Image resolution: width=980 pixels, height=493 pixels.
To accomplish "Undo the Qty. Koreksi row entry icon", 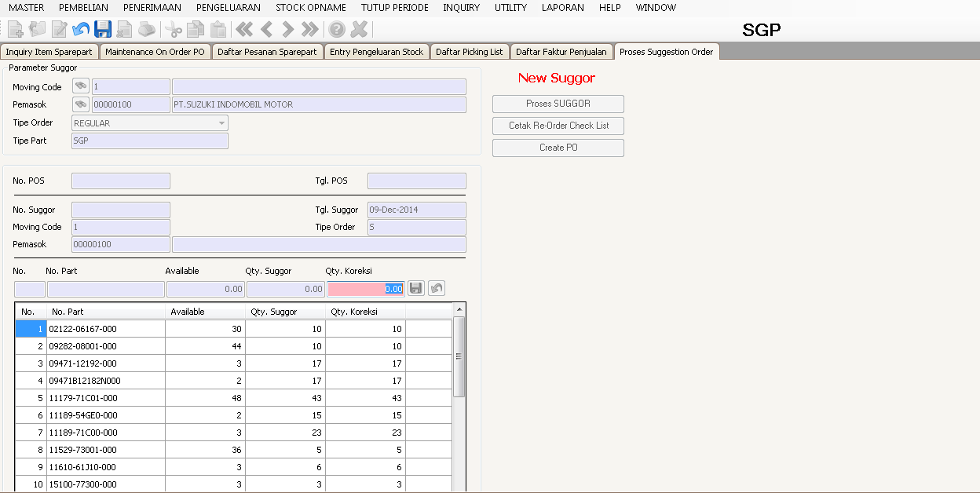I will click(x=437, y=289).
